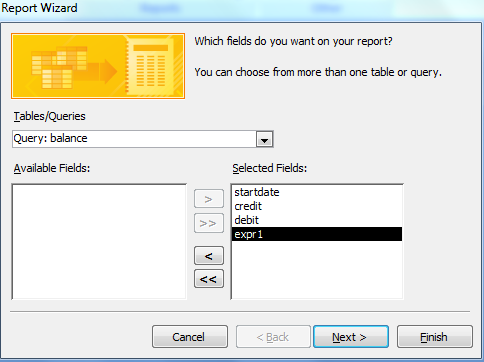Click the Cancel button
Screen dimensions: 484x362
point(190,337)
